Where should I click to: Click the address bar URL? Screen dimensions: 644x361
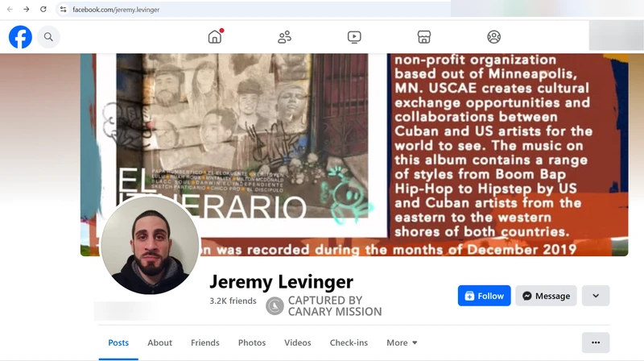click(116, 10)
